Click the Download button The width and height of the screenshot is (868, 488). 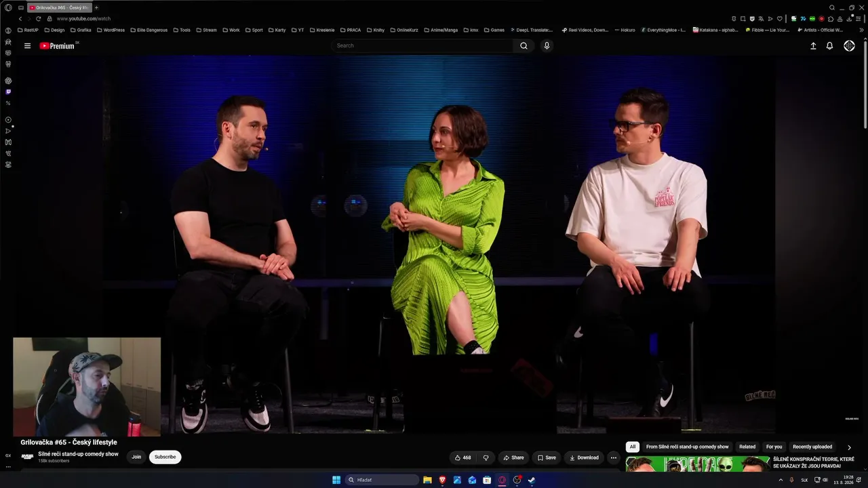(584, 457)
